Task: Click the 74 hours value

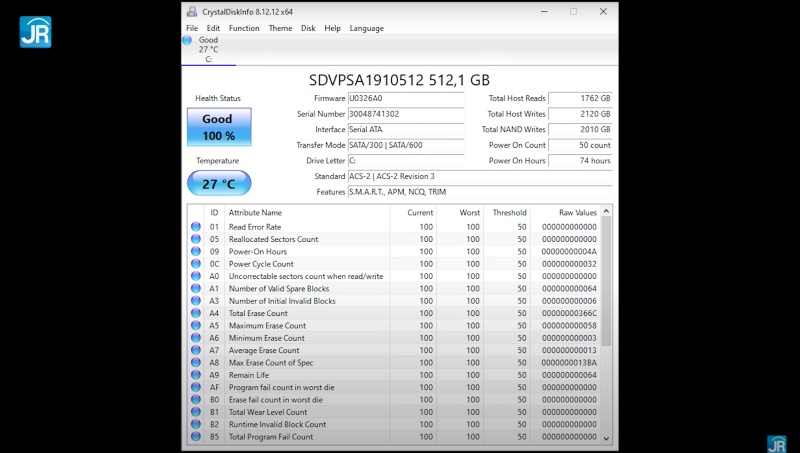Action: point(580,160)
